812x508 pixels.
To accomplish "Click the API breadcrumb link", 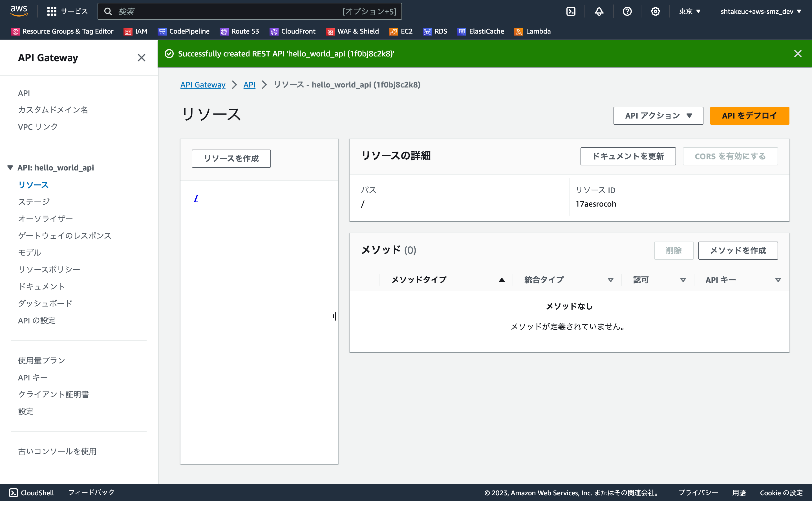I will (249, 85).
